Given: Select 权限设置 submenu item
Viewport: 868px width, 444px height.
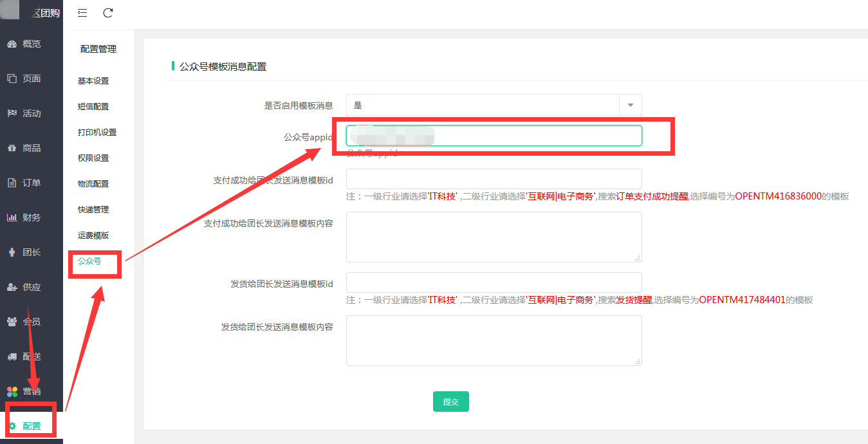Looking at the screenshot, I should tap(93, 158).
